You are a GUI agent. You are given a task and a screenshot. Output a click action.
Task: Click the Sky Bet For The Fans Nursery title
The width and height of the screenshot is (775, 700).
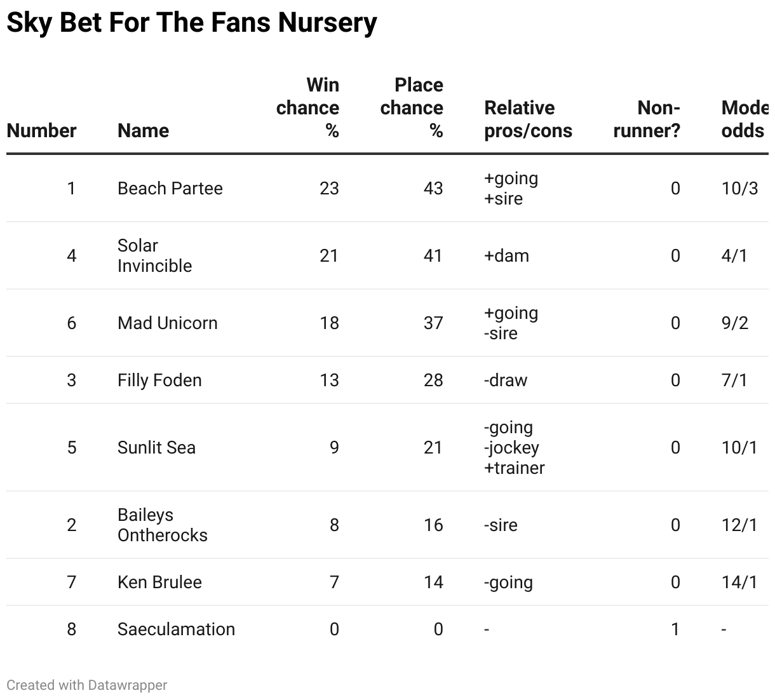click(x=192, y=23)
